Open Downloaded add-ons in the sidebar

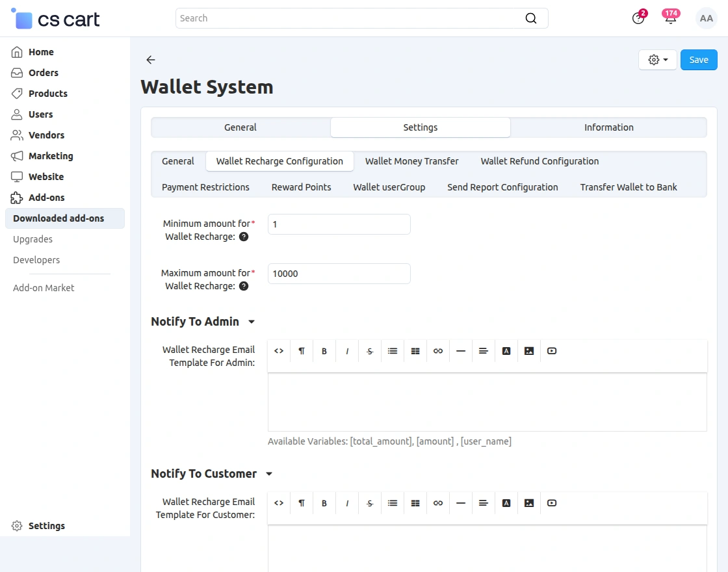(x=58, y=218)
